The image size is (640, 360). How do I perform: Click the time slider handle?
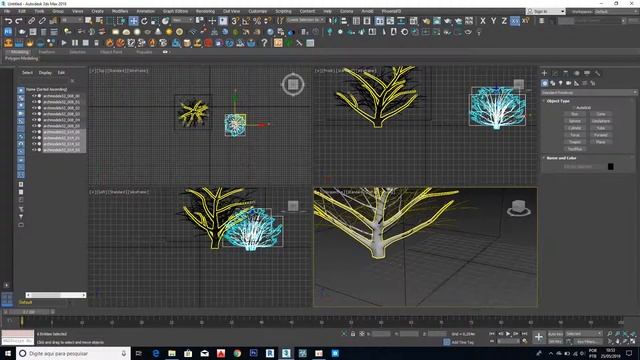pos(29,311)
